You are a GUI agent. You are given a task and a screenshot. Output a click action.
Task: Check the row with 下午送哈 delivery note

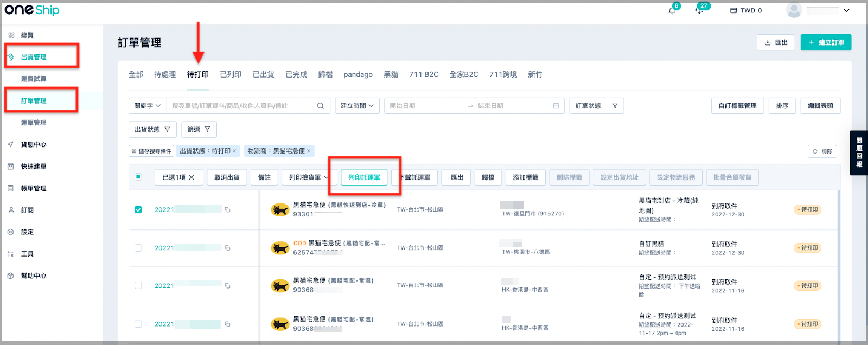tap(138, 285)
